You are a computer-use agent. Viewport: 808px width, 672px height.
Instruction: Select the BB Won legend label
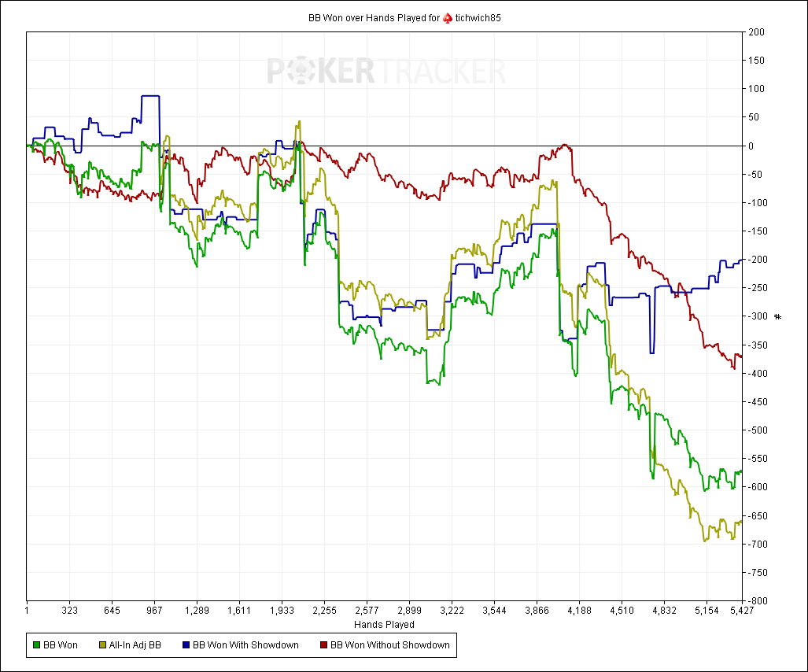pyautogui.click(x=61, y=645)
